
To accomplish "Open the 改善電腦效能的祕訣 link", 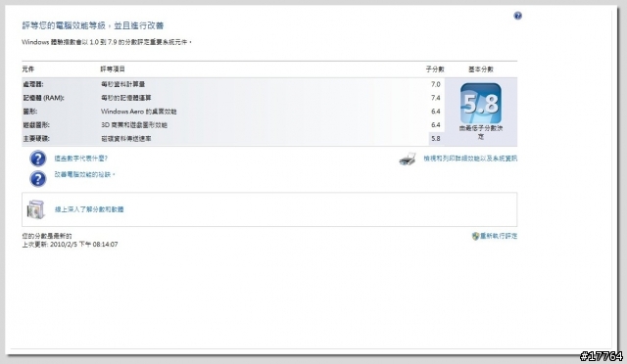I will (x=85, y=174).
